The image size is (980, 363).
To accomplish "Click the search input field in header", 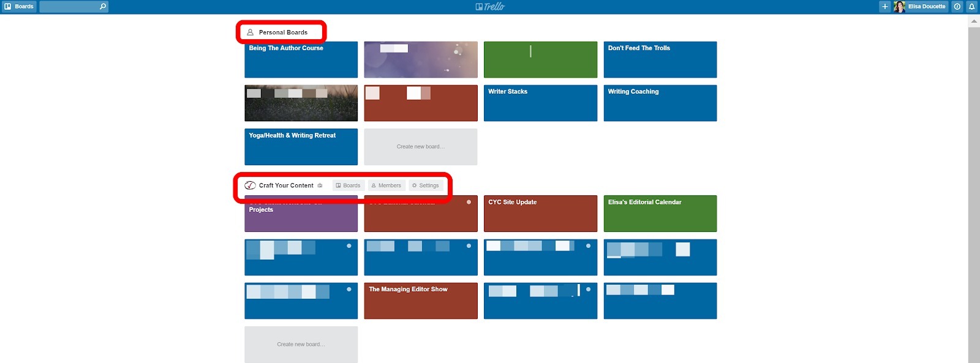I will pyautogui.click(x=73, y=7).
